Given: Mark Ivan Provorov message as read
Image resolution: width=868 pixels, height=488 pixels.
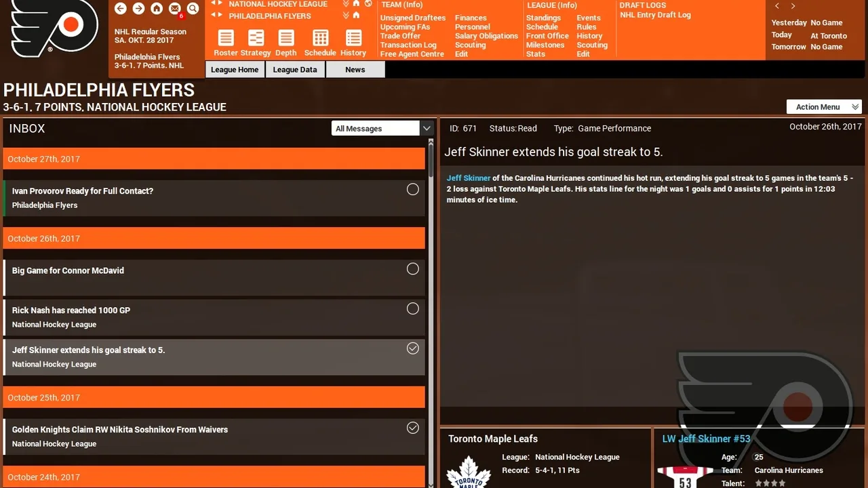Looking at the screenshot, I should 412,190.
